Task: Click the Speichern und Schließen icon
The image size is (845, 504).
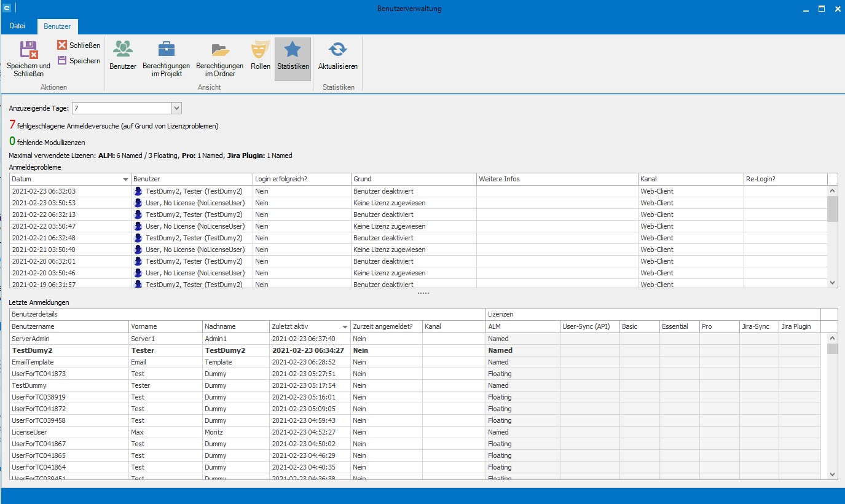Action: 28,50
